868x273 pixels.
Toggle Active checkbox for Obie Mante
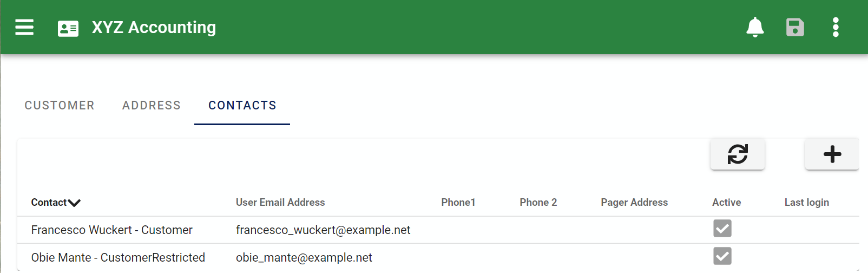(722, 256)
